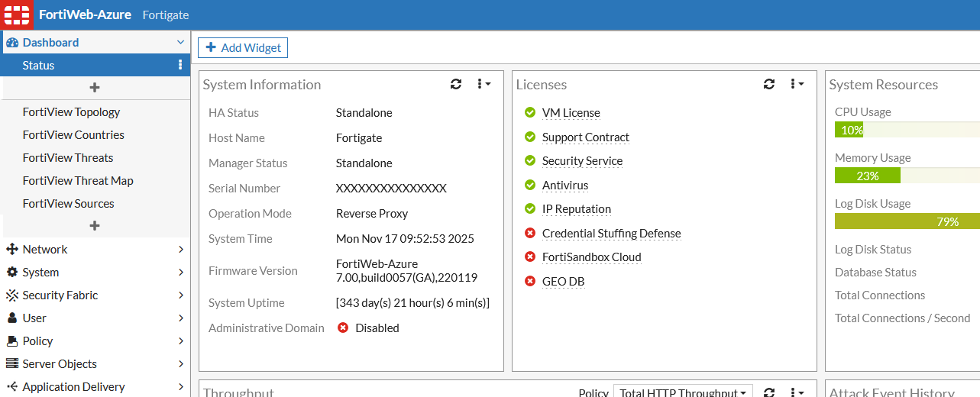Click the Security Fabric icon
980x397 pixels.
(x=11, y=295)
